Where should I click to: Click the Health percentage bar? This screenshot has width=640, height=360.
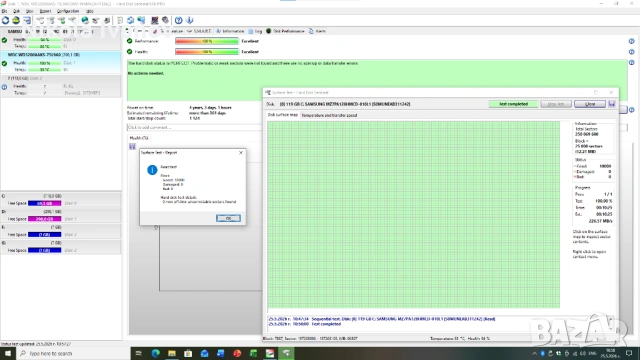(x=207, y=52)
